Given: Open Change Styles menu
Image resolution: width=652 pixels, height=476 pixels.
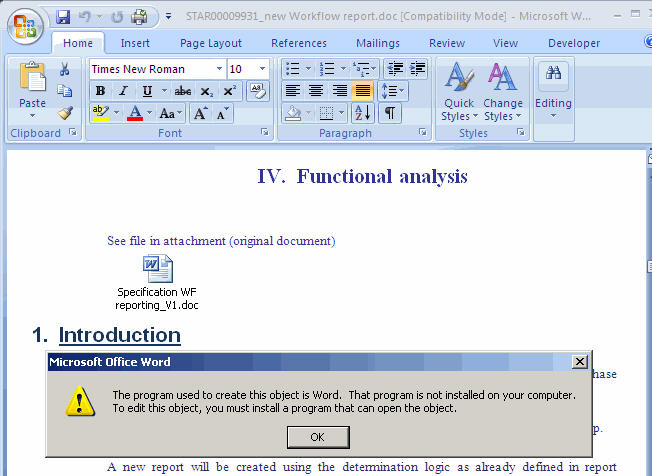Looking at the screenshot, I should (502, 91).
